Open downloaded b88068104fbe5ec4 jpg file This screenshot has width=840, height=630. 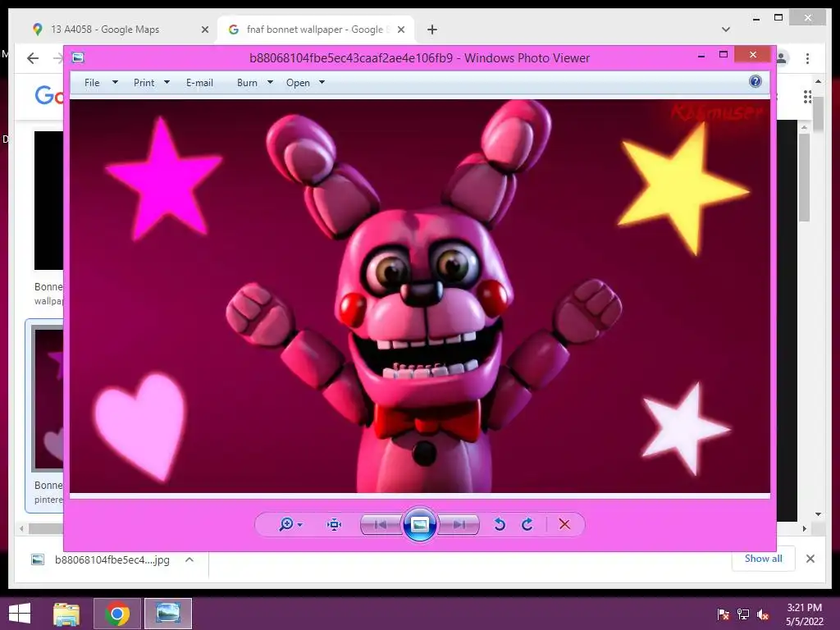112,559
